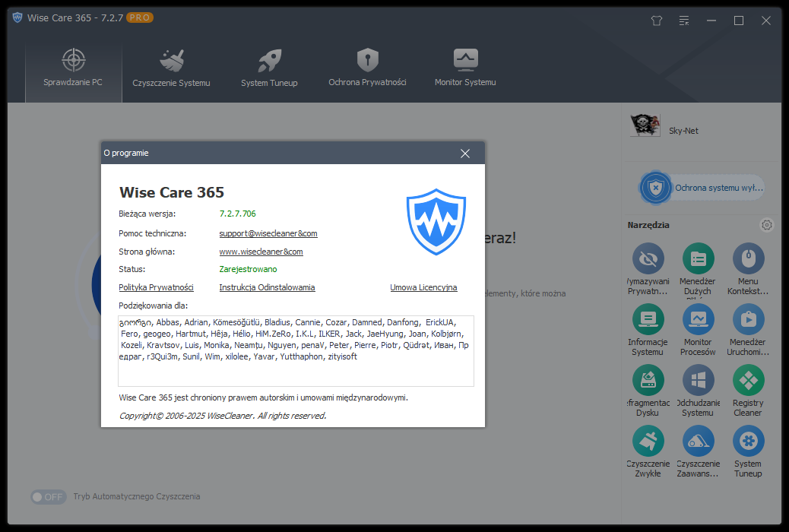Open Czyszczenie Zaawansowane tool
This screenshot has width=789, height=532.
[x=698, y=452]
